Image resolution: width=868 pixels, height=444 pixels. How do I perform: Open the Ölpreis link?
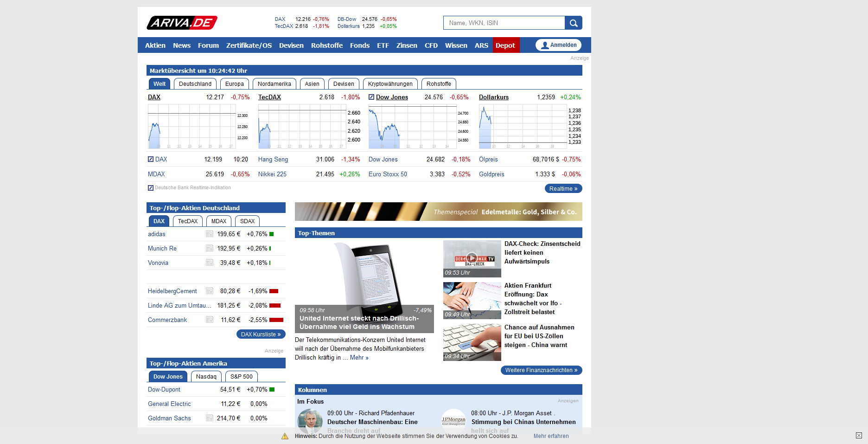tap(488, 159)
